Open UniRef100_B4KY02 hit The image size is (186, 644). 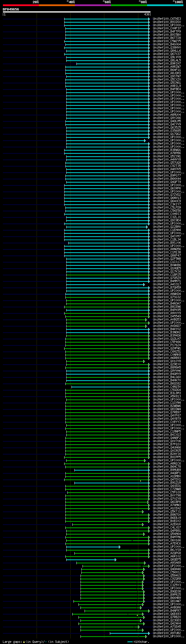(x=167, y=329)
